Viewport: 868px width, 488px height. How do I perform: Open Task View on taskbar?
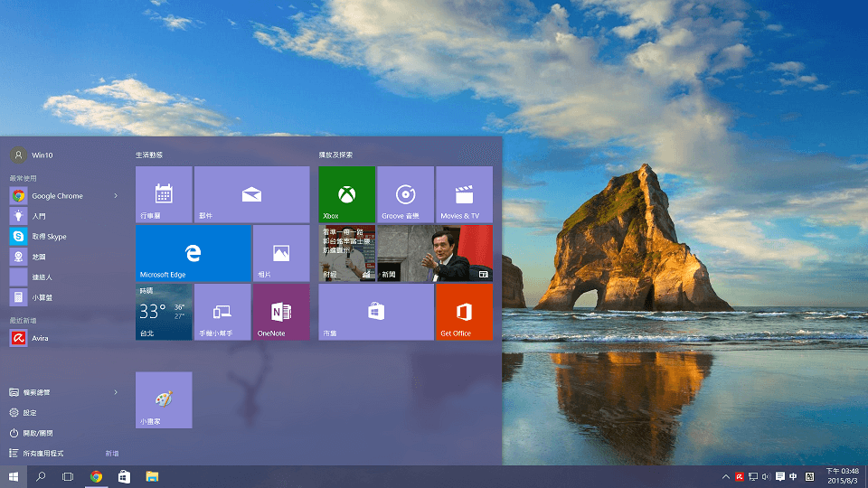tap(68, 476)
